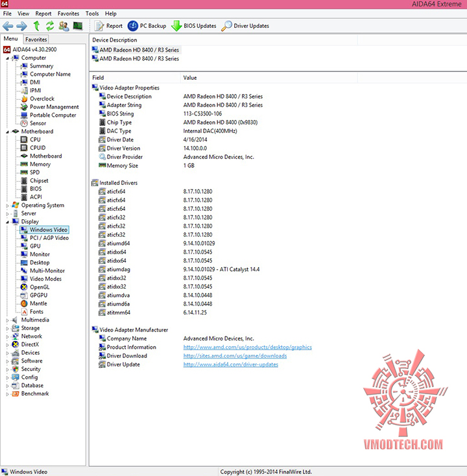Open the File menu

point(7,14)
